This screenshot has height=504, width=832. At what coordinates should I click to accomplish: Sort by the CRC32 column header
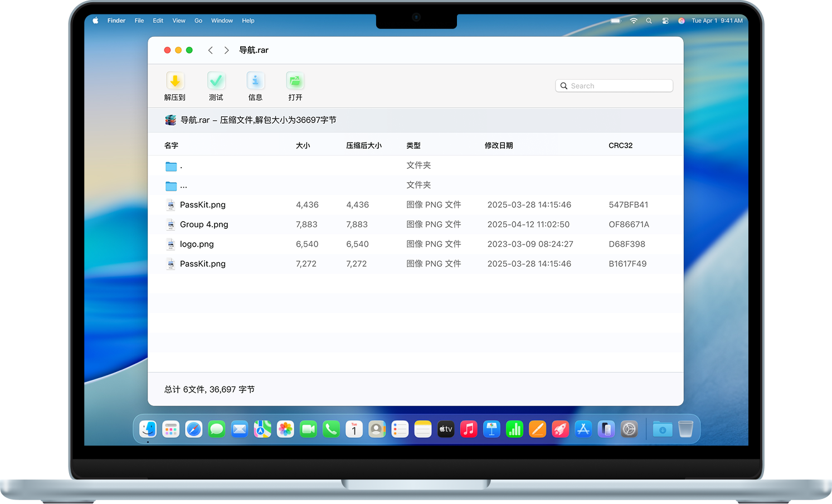(x=620, y=145)
